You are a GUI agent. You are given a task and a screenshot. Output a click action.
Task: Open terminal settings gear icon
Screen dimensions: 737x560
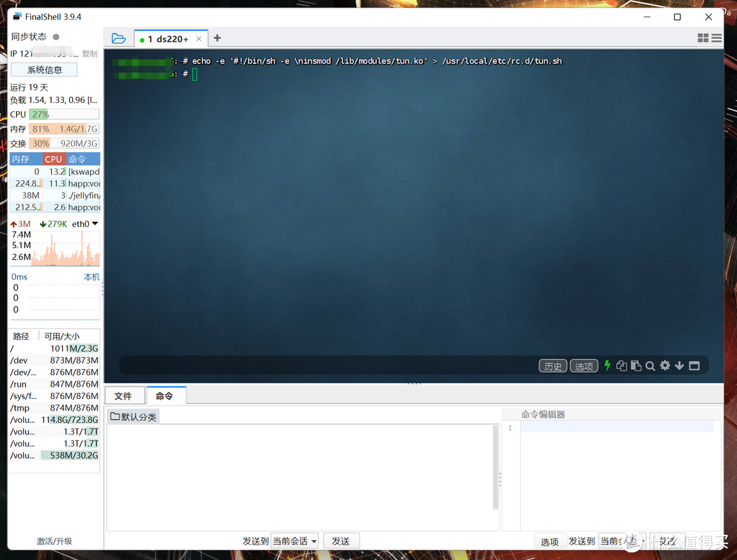point(665,366)
